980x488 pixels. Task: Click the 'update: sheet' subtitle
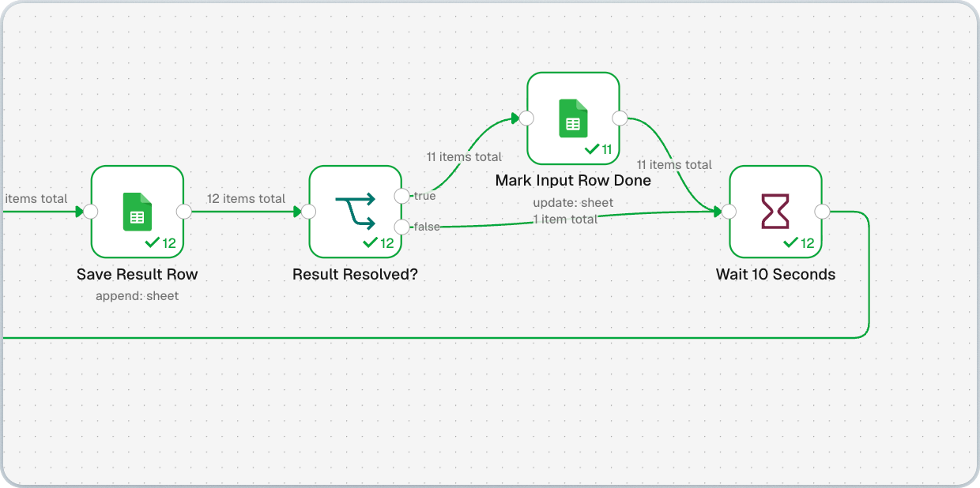(573, 203)
